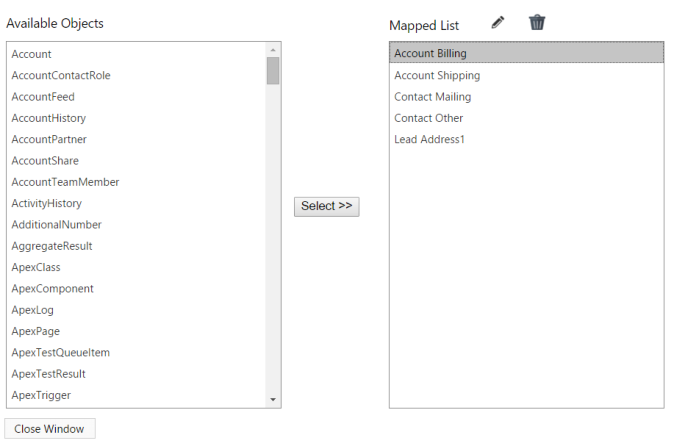Viewport: 674px width, 446px height.
Task: Select the AccountFeed object
Action: (137, 97)
